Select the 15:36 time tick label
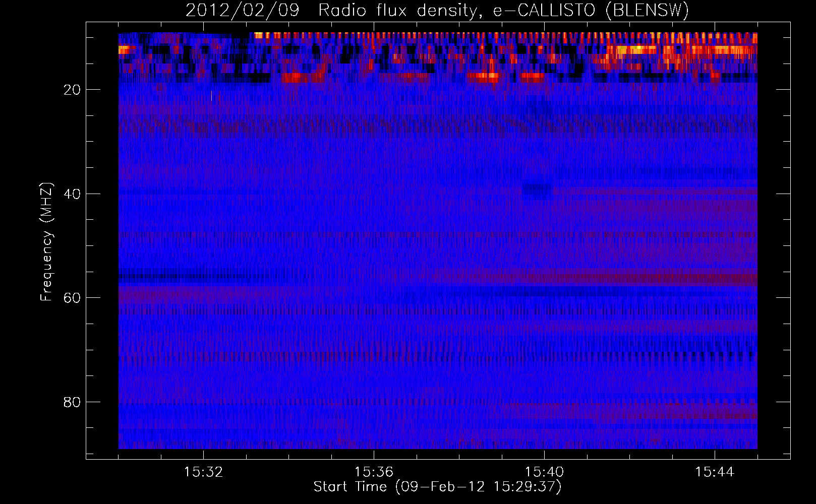Image resolution: width=816 pixels, height=504 pixels. (x=374, y=472)
